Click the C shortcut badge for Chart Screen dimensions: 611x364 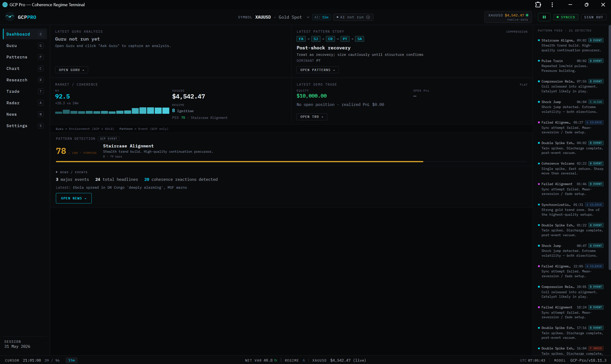(41, 68)
